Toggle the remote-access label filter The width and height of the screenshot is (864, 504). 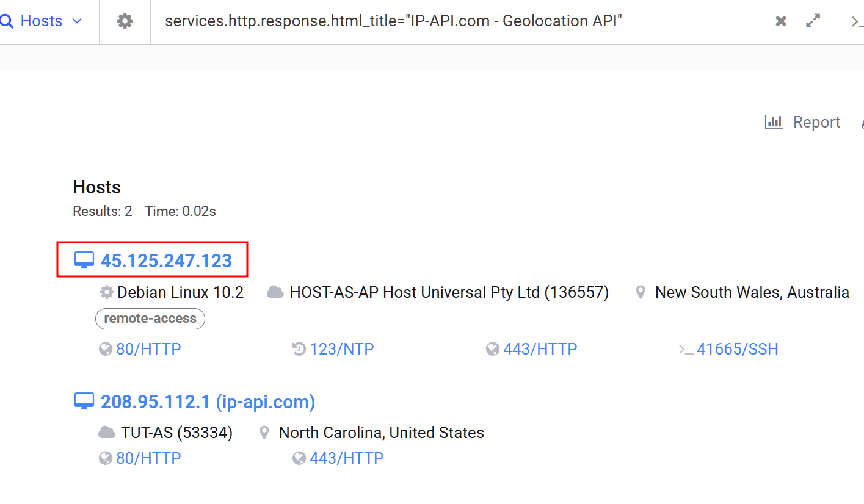tap(150, 319)
